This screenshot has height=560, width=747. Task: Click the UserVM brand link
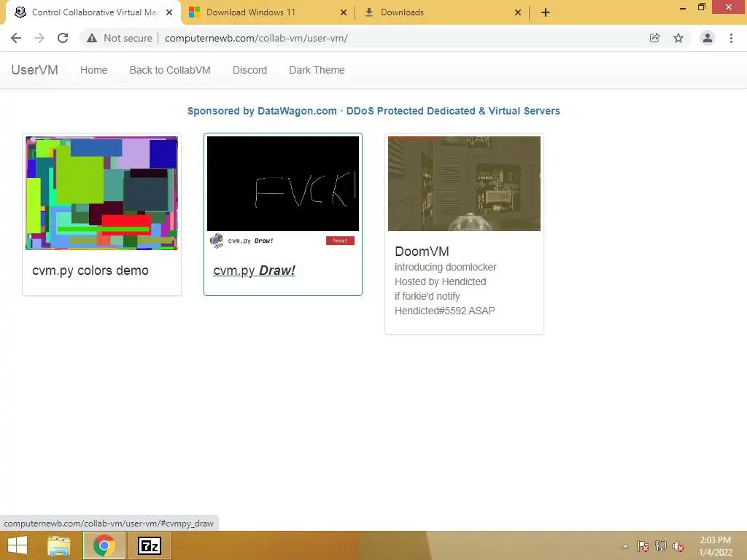click(x=35, y=70)
